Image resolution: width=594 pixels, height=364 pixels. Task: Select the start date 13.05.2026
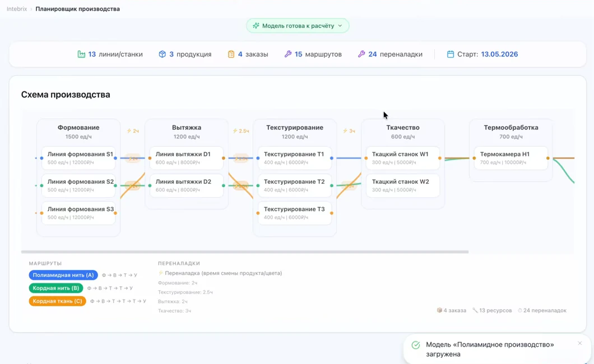tap(499, 54)
